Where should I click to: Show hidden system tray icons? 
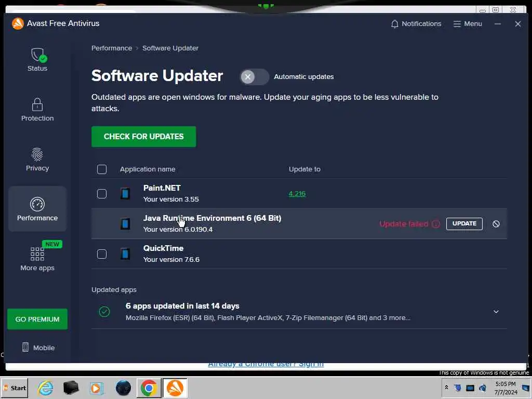[x=446, y=388]
